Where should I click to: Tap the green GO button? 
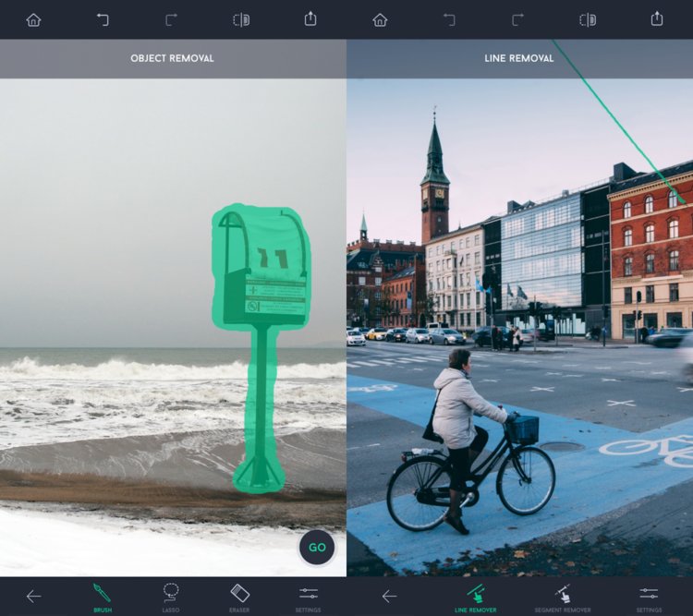coord(317,548)
